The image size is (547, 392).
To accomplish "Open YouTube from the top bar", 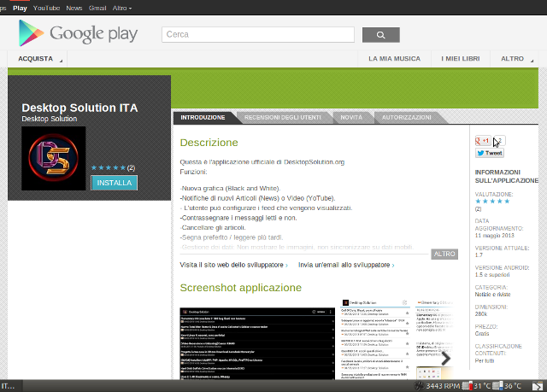I will 46,8.
